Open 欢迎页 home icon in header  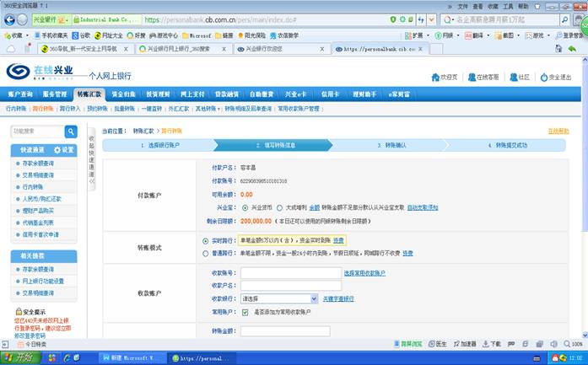436,77
